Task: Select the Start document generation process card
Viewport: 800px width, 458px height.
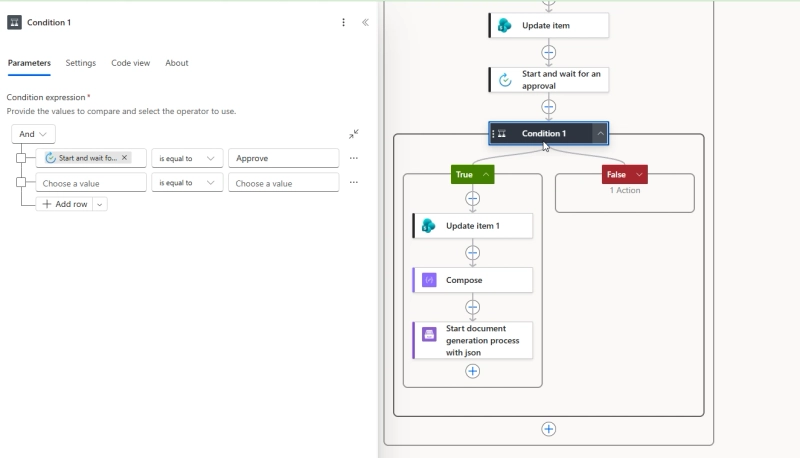Action: coord(472,340)
